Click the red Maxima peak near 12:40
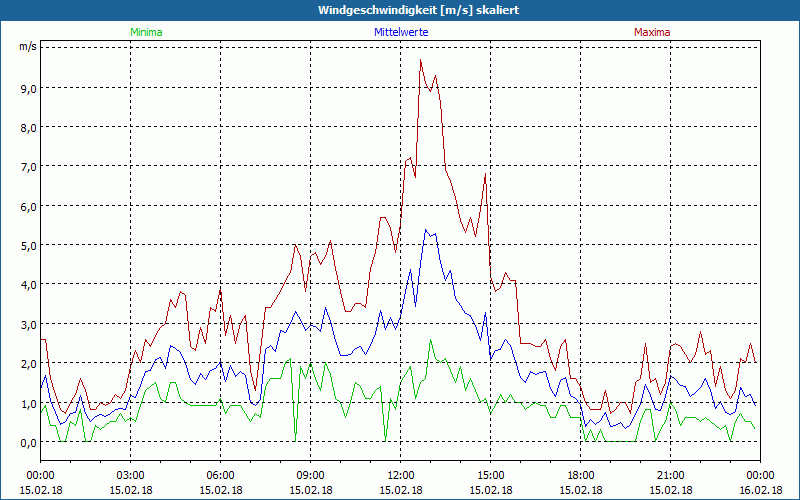The height and width of the screenshot is (500, 800). click(x=420, y=60)
